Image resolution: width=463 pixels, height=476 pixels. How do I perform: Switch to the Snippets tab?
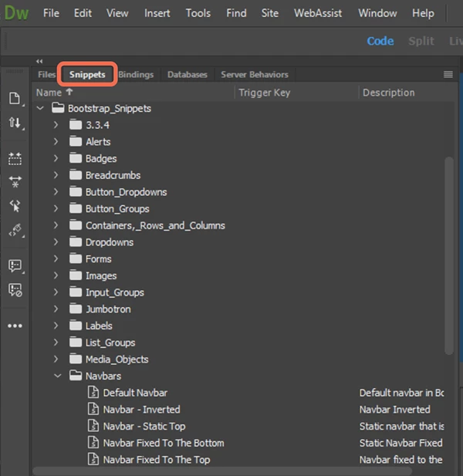pos(87,74)
